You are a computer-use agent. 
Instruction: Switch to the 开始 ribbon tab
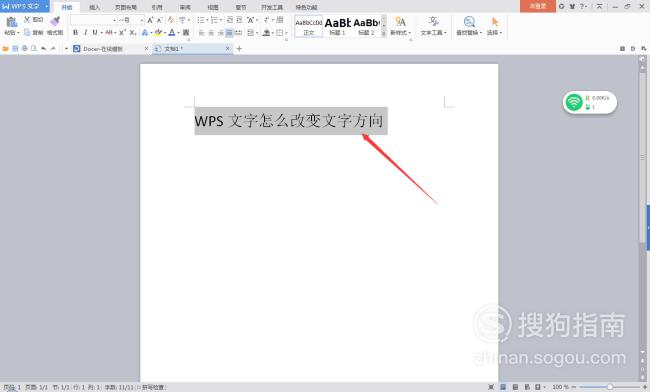click(67, 7)
